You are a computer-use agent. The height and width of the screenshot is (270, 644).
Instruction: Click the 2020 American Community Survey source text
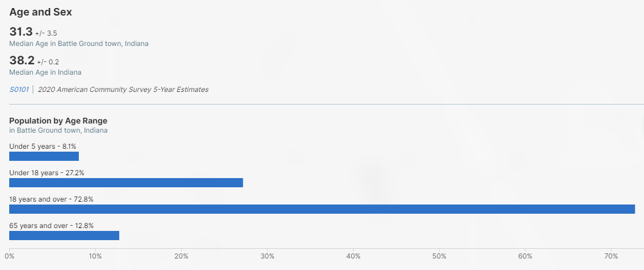123,90
